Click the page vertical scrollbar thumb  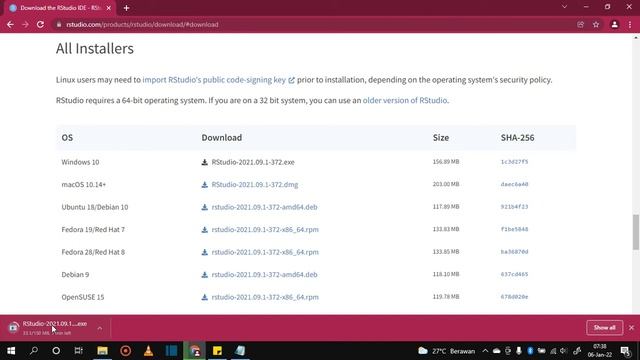click(x=636, y=231)
